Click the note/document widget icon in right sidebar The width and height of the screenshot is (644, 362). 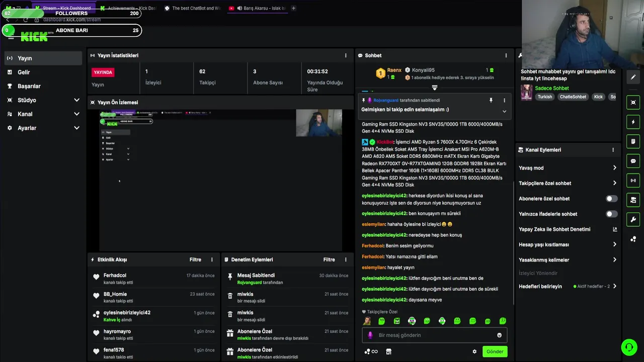pos(633,141)
